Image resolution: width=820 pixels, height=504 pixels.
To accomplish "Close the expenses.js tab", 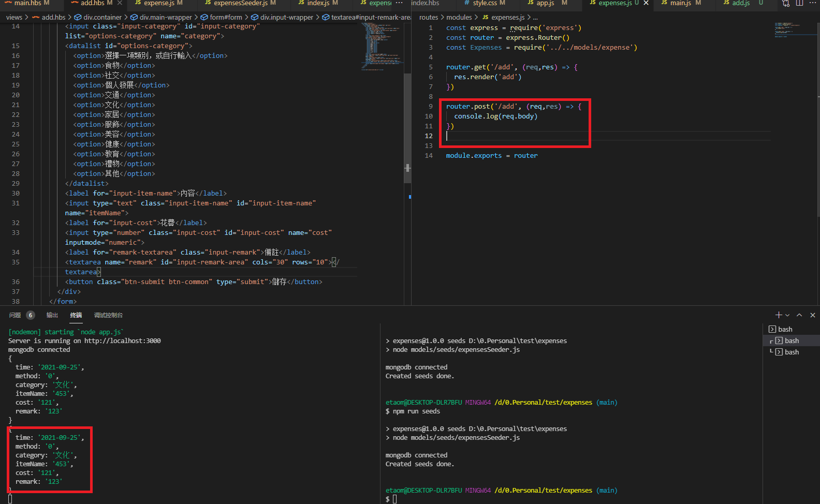I will (x=646, y=3).
